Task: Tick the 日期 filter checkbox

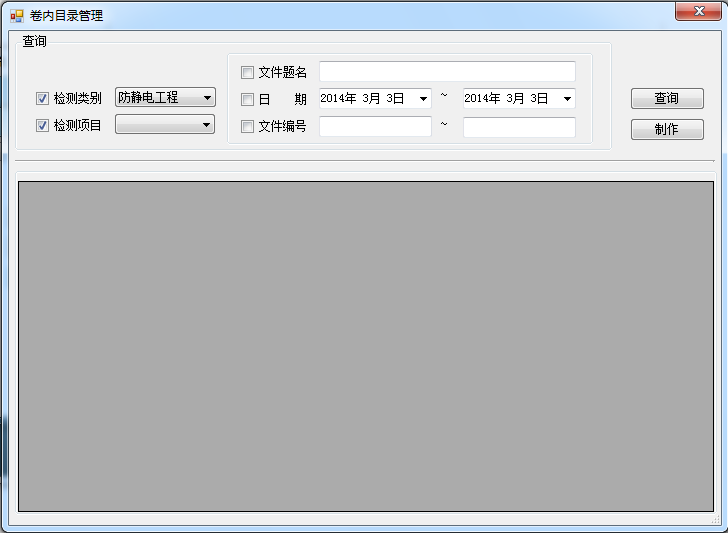Action: (x=248, y=99)
